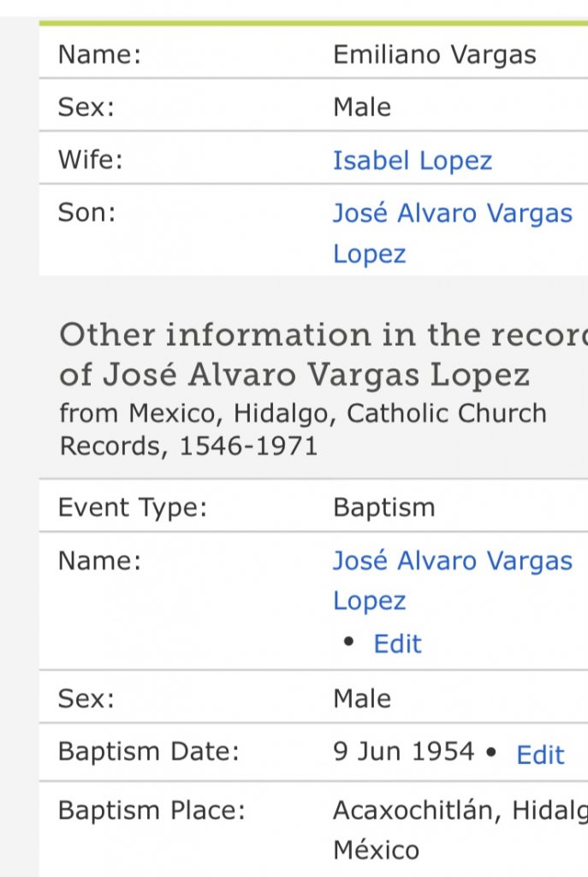Screen dimensions: 588x877
Task: Click the Name label beside Emiliano Vargas
Action: (98, 56)
